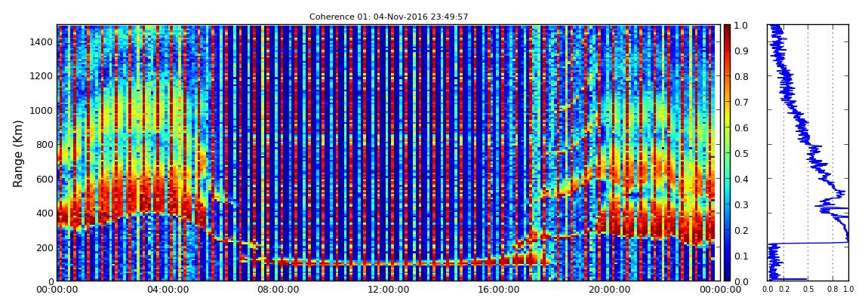Click the 1200 range tick label

(41, 76)
